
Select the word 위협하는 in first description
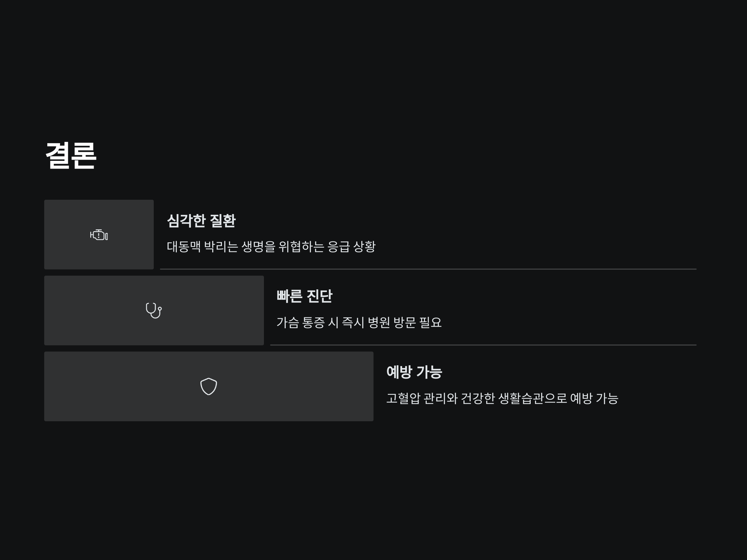point(301,246)
